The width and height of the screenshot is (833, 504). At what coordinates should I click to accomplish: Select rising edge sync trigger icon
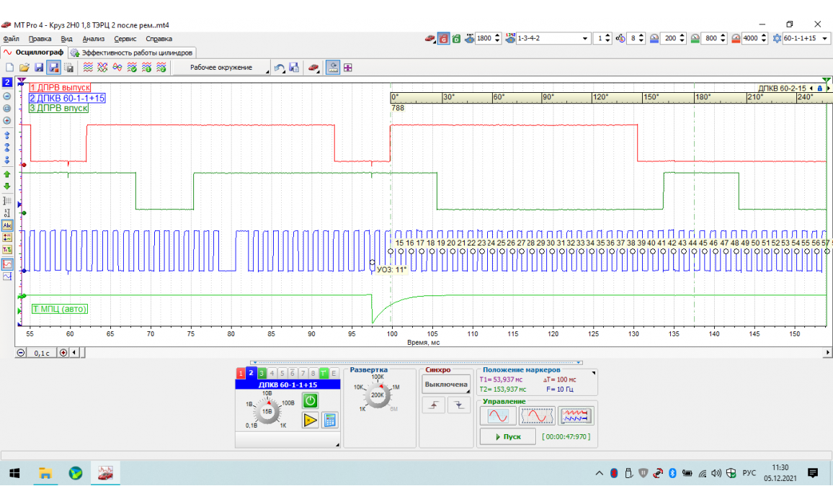[x=433, y=406]
